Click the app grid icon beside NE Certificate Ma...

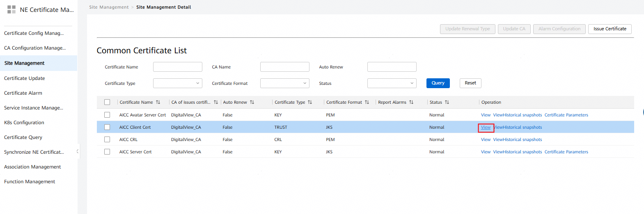[x=11, y=9]
